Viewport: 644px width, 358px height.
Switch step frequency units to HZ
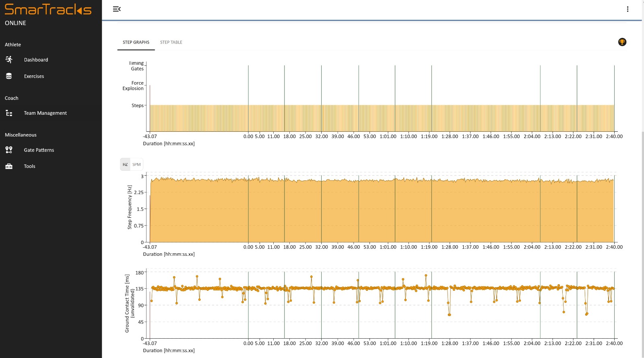pyautogui.click(x=125, y=164)
